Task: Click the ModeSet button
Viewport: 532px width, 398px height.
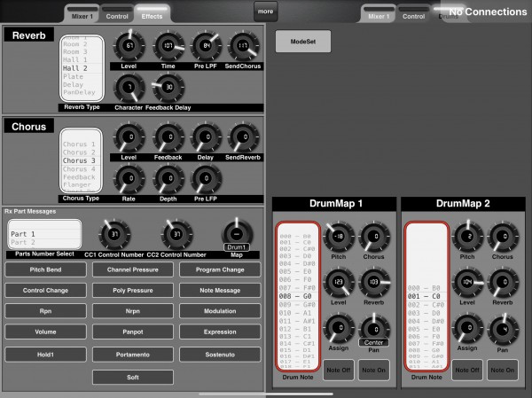Action: [303, 42]
